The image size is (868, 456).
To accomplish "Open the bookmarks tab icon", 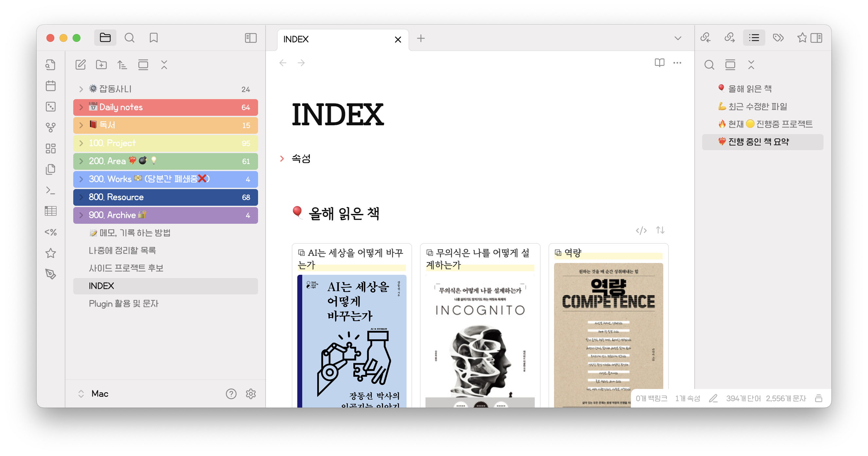I will (154, 38).
